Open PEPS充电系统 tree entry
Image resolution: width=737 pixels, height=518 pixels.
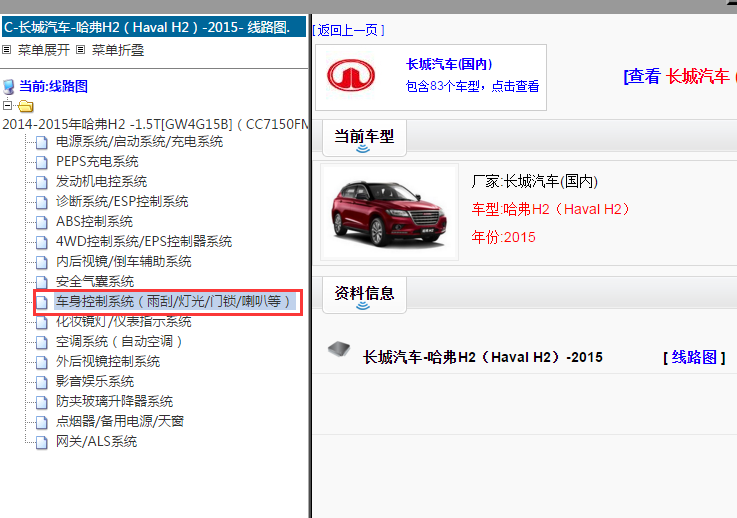(97, 162)
